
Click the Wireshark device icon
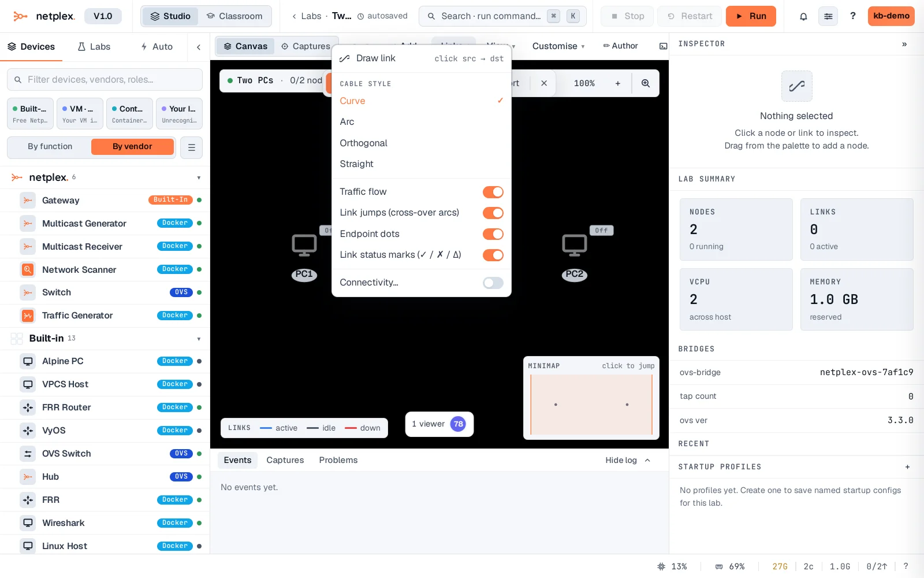28,523
